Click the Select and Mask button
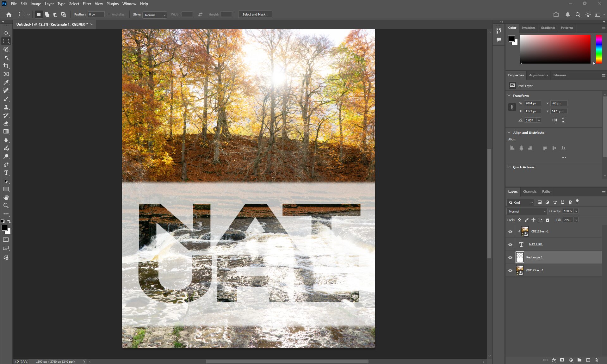The image size is (607, 364). (255, 15)
